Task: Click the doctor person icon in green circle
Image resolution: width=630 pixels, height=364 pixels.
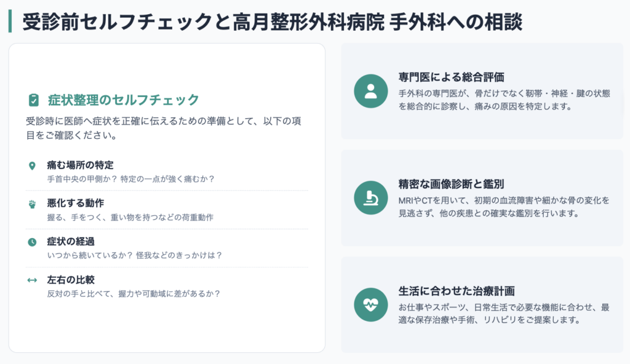Action: pos(371,91)
